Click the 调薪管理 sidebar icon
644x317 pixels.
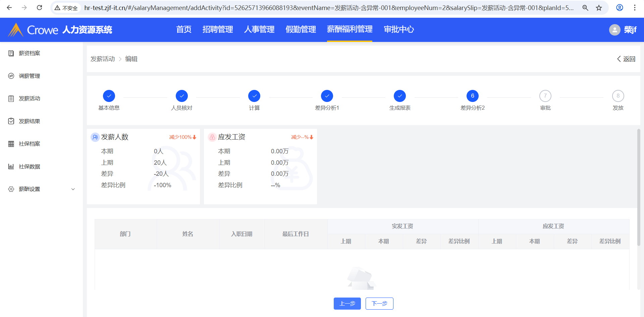11,76
